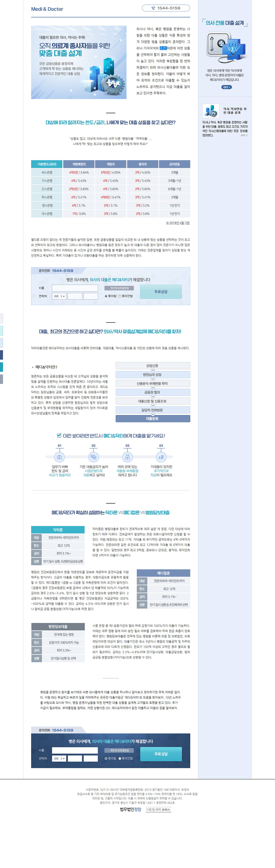This screenshot has height=868, width=275.
Task: Open 010 prefix dropdown in dark navy form
Action: pyautogui.click(x=59, y=759)
